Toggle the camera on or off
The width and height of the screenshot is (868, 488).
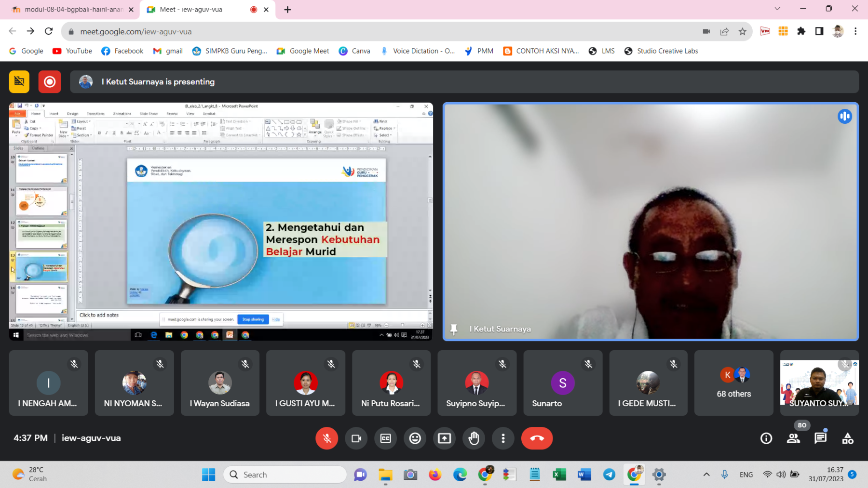(x=356, y=438)
